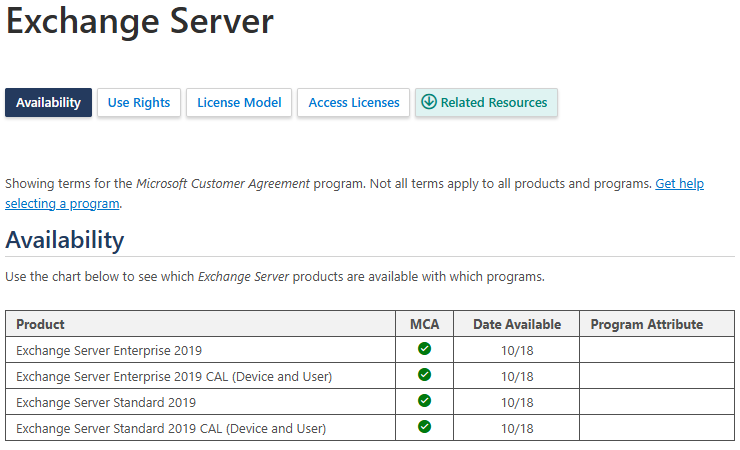Screen dimensions: 740x450
Task: Click the MCA checkmark for Standard 2019 CAL row
Action: (x=424, y=426)
